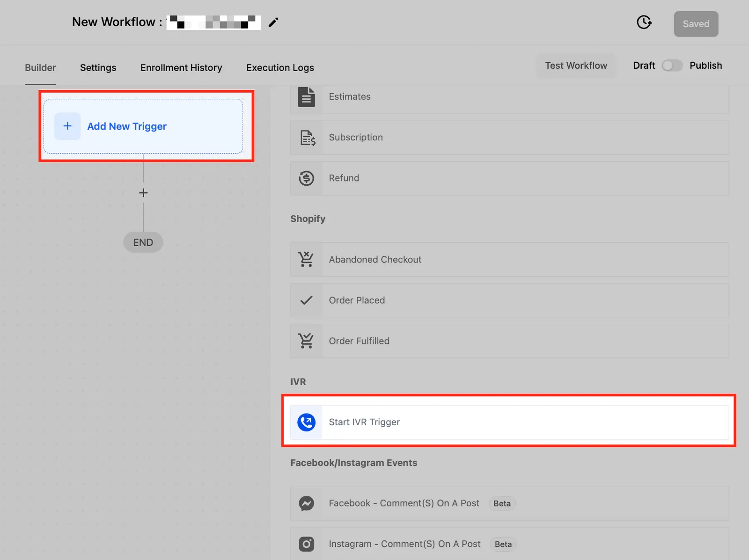Click the workflow name field

[x=213, y=22]
